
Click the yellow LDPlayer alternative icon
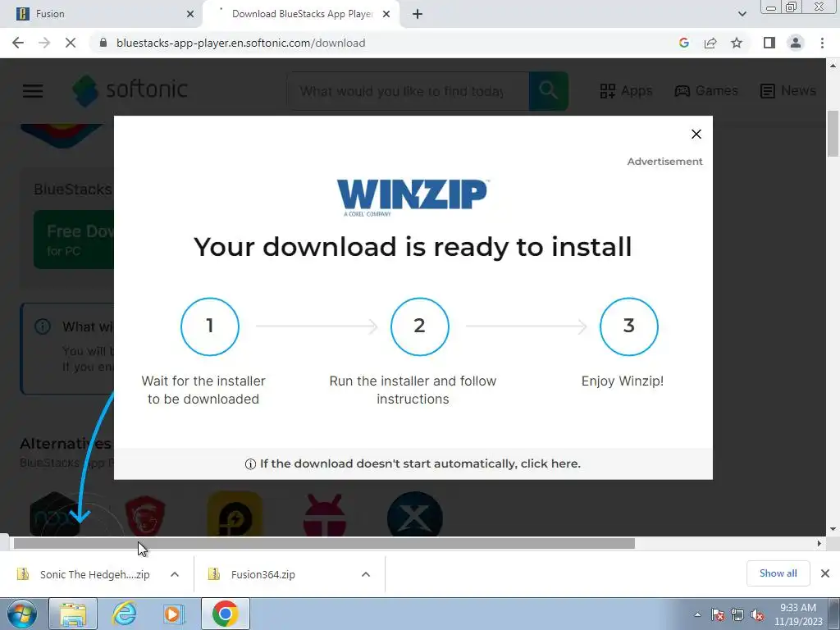(x=235, y=514)
